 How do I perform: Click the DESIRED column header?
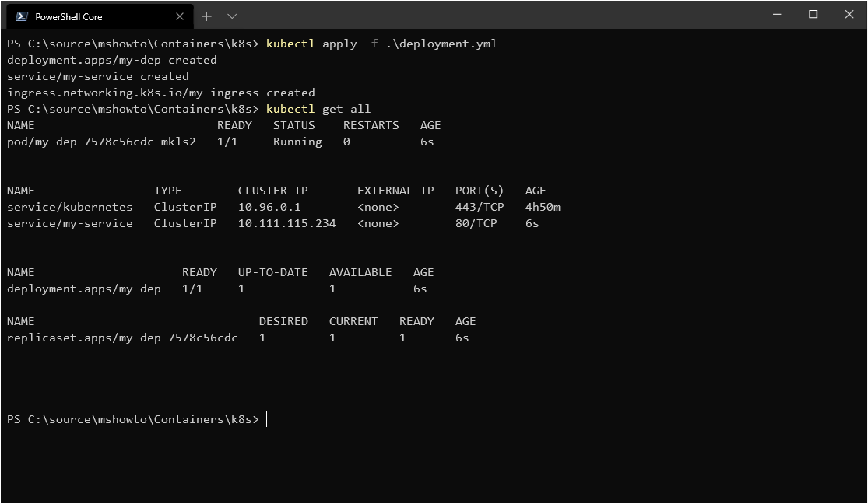point(283,321)
